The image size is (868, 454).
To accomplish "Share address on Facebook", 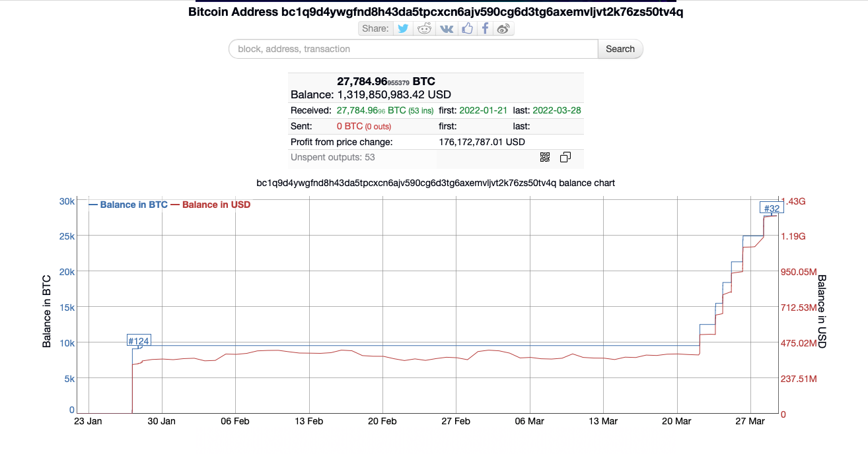I will (x=485, y=28).
